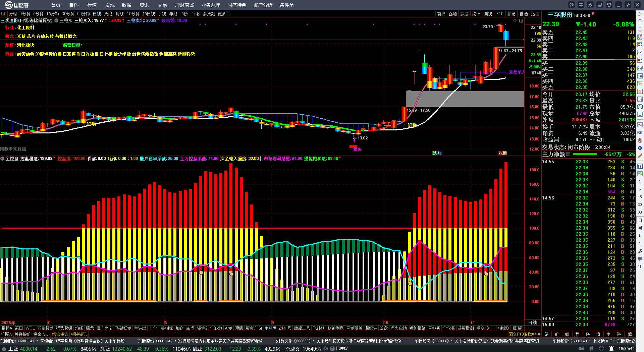The width and height of the screenshot is (644, 352).
Task: Open the candlestick chart icon in right sidebar
Action: pyautogui.click(x=640, y=60)
